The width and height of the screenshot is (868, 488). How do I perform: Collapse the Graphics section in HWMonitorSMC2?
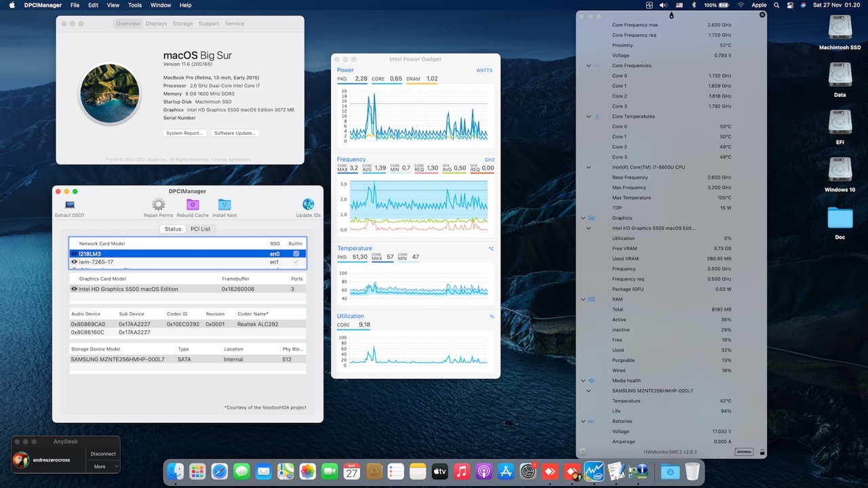coord(583,218)
